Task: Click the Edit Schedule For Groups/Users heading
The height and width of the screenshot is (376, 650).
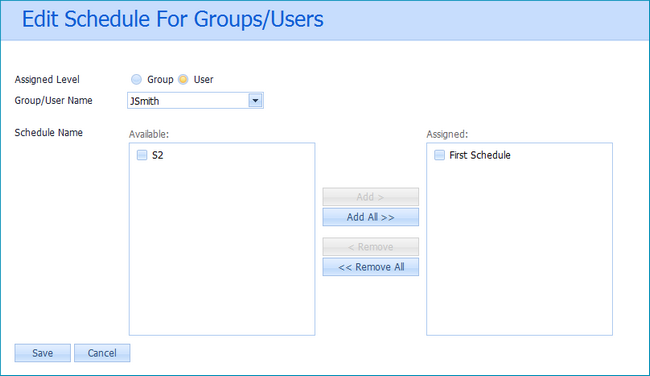Action: [x=172, y=19]
